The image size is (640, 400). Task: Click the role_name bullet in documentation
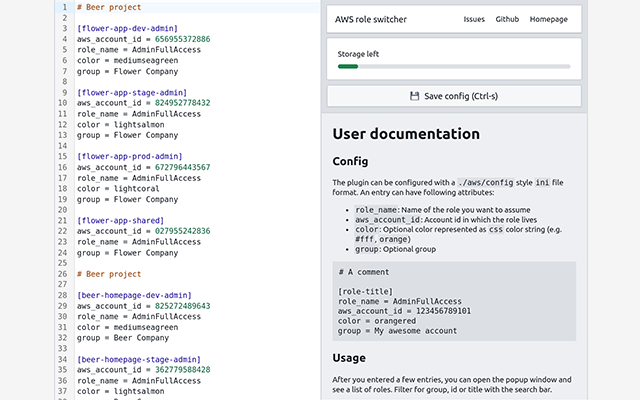click(x=442, y=210)
